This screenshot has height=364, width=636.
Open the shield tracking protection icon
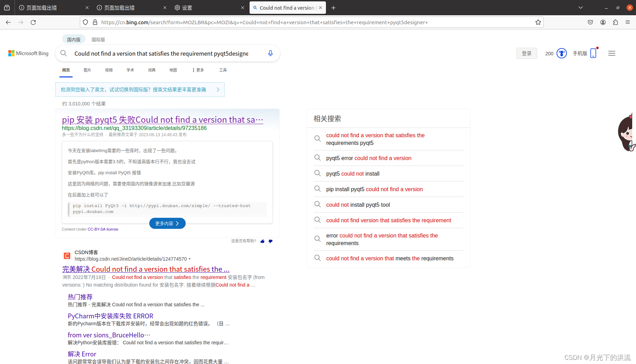[85, 22]
